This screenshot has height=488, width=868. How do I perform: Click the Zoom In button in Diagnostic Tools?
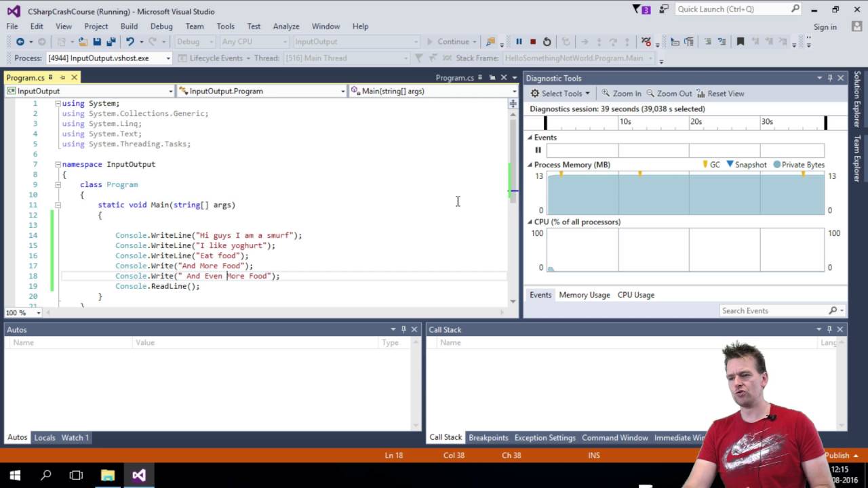point(621,94)
